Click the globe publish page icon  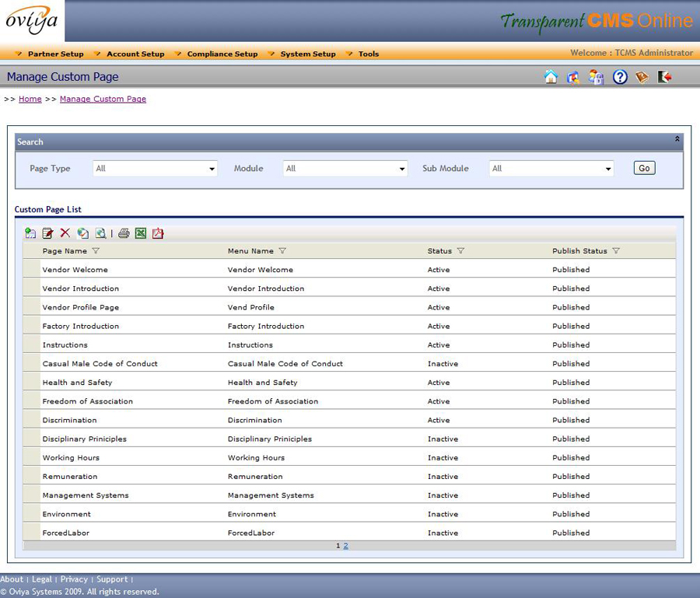pos(83,233)
